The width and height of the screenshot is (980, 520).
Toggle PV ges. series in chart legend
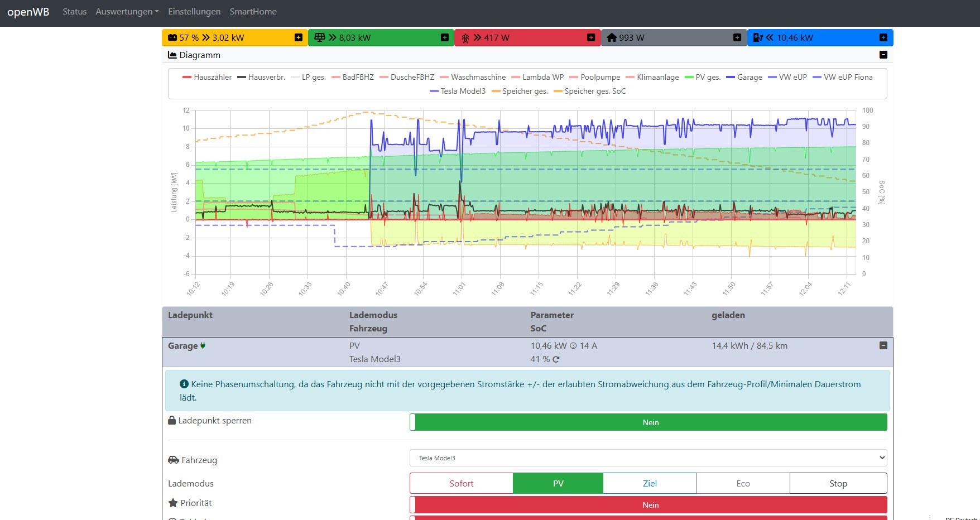(703, 77)
